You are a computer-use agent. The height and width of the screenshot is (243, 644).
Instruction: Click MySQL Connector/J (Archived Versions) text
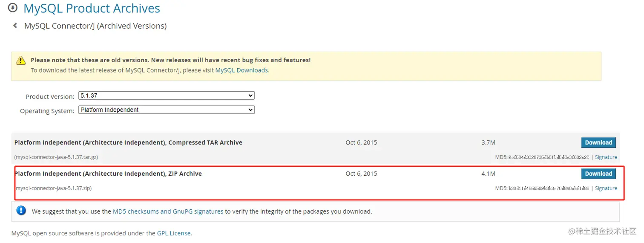95,26
